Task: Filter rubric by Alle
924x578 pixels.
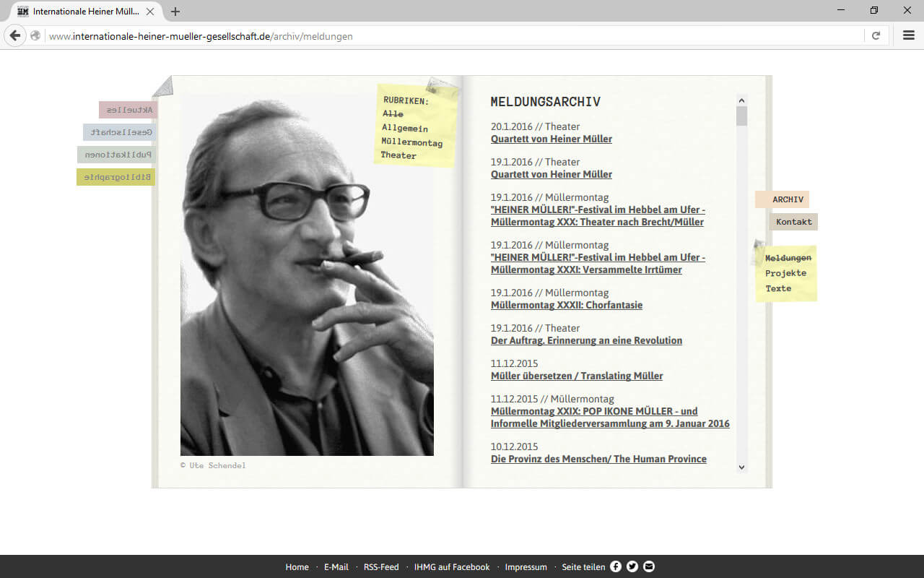Action: pos(393,114)
